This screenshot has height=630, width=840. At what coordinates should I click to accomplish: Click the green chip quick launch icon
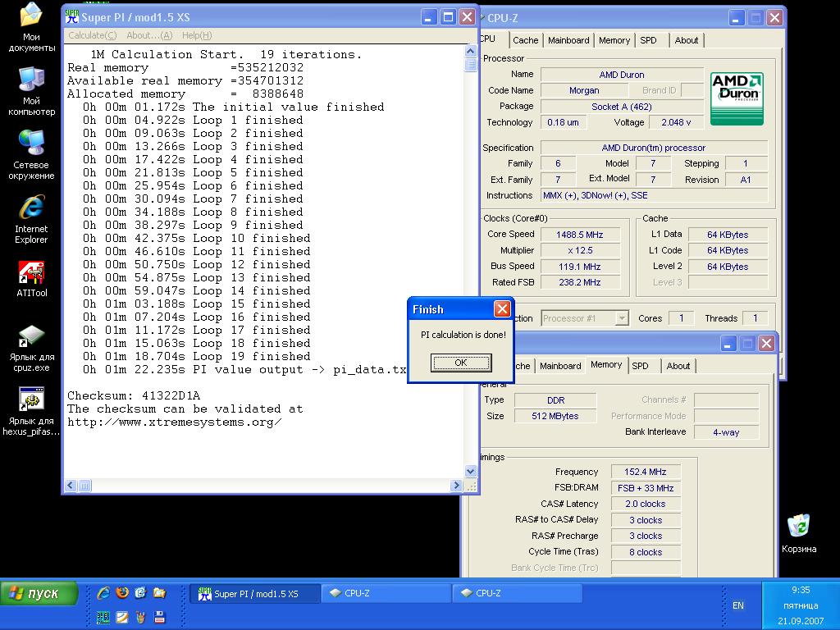(x=103, y=617)
